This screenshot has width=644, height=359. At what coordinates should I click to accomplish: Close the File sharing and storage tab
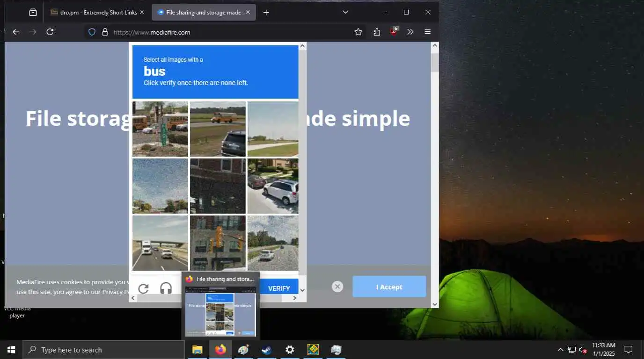coord(248,13)
